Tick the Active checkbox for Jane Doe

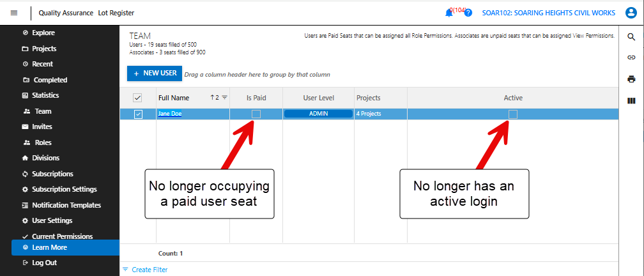[512, 114]
